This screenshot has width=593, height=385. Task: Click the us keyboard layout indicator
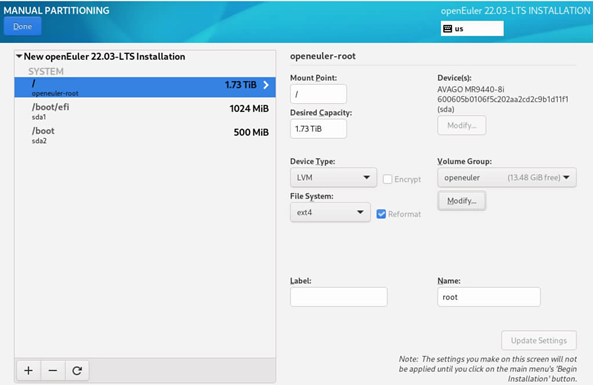(472, 29)
